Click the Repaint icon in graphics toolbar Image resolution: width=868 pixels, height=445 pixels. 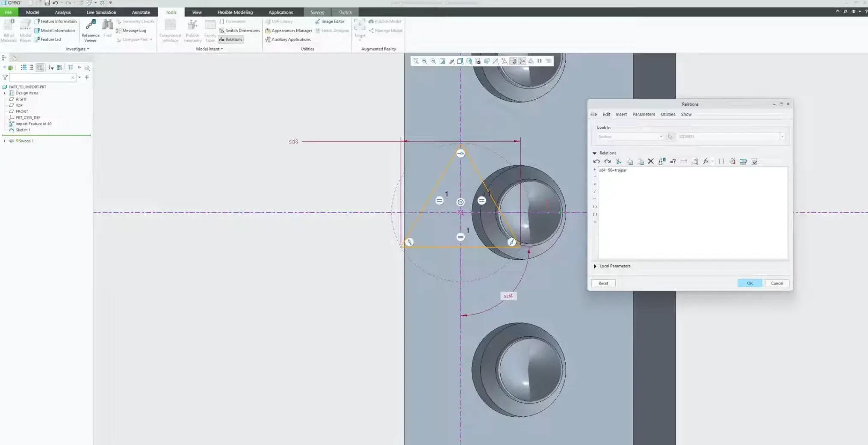click(442, 61)
